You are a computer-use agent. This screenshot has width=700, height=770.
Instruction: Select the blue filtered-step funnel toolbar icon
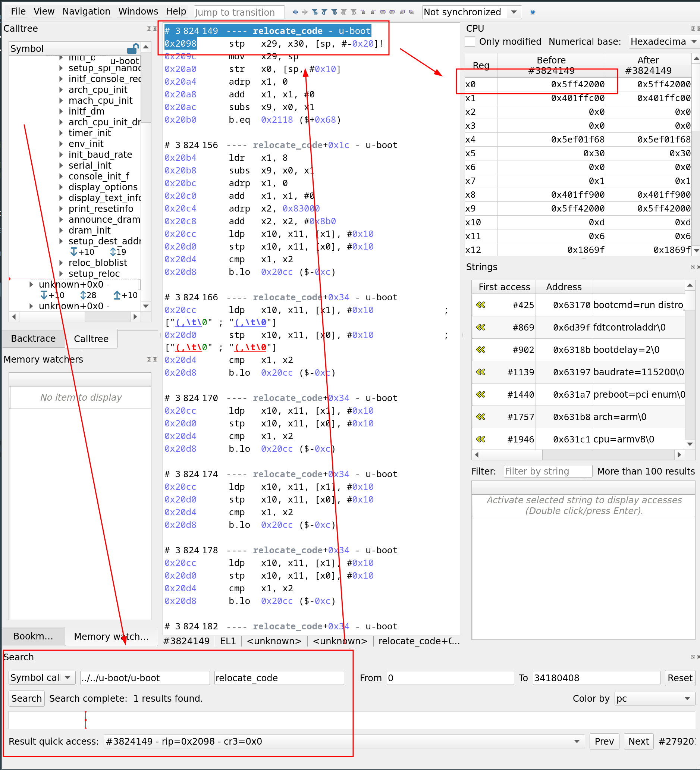point(315,12)
